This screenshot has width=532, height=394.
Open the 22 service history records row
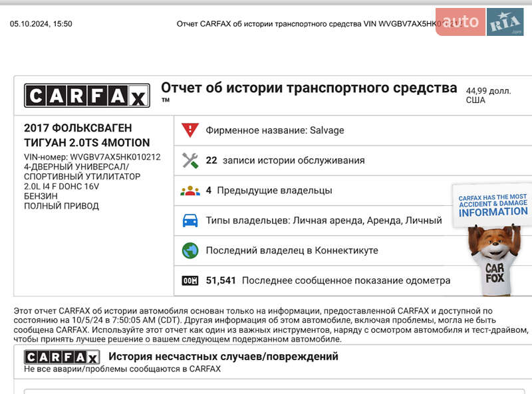(x=353, y=161)
